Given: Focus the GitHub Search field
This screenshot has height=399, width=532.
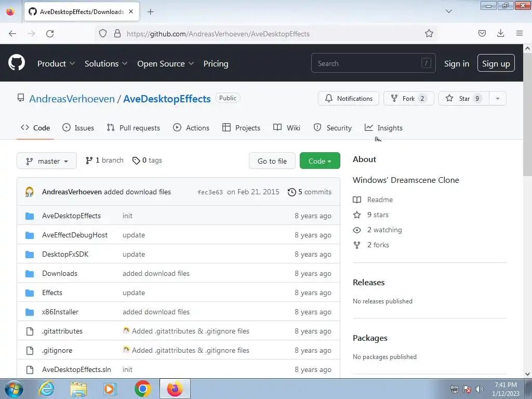Looking at the screenshot, I should tap(373, 63).
